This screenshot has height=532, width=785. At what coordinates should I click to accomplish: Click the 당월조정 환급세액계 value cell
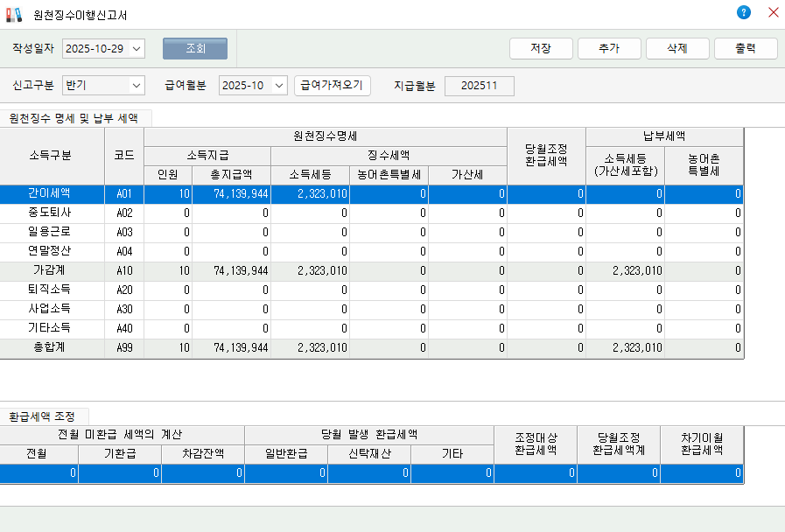coord(619,473)
